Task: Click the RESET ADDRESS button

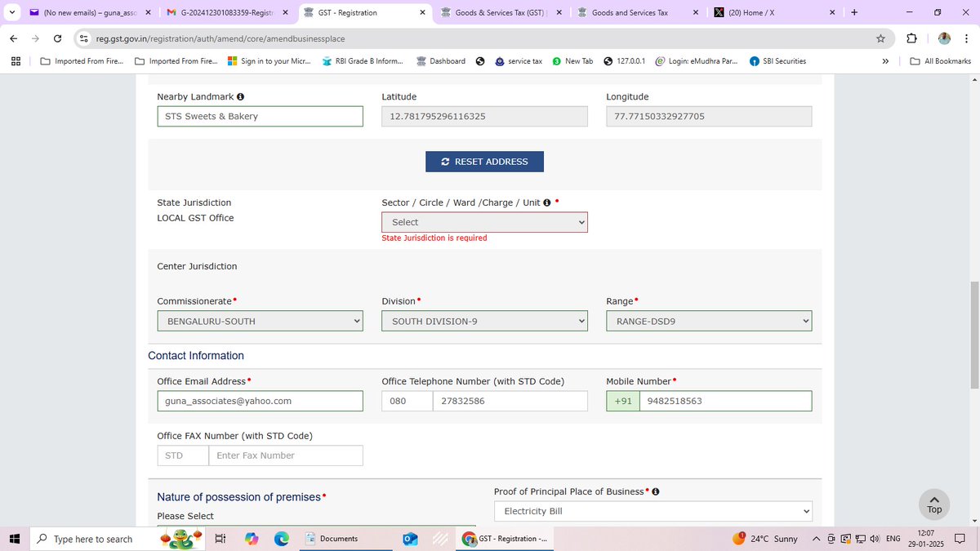Action: pos(484,162)
